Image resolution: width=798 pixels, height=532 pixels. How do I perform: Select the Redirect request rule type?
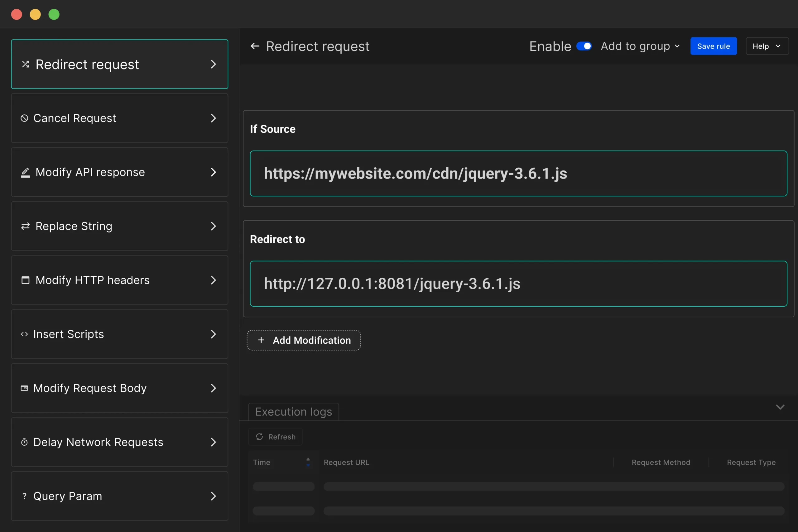(x=119, y=64)
